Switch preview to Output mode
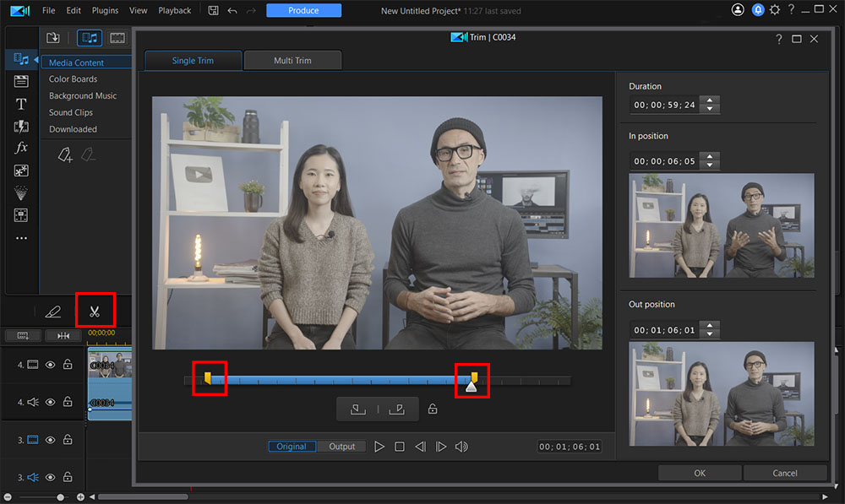845x504 pixels. [x=342, y=447]
